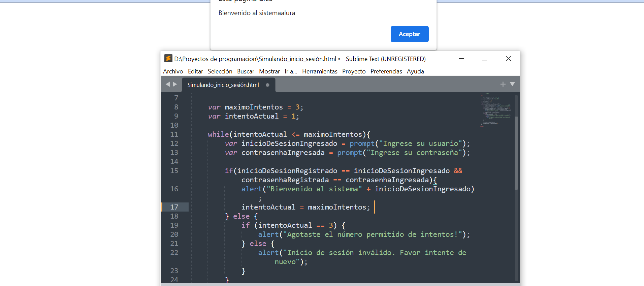The image size is (644, 286).
Task: Open the Proyecto menu
Action: tap(354, 71)
